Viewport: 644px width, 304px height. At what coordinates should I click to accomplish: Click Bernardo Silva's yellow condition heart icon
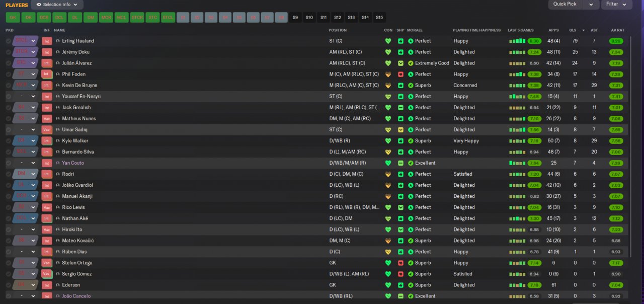pyautogui.click(x=388, y=151)
